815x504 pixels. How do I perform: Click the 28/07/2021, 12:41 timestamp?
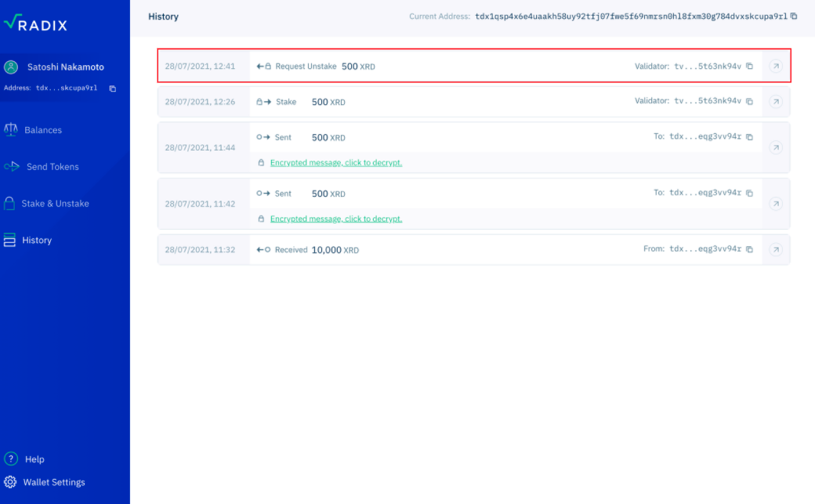coord(200,66)
